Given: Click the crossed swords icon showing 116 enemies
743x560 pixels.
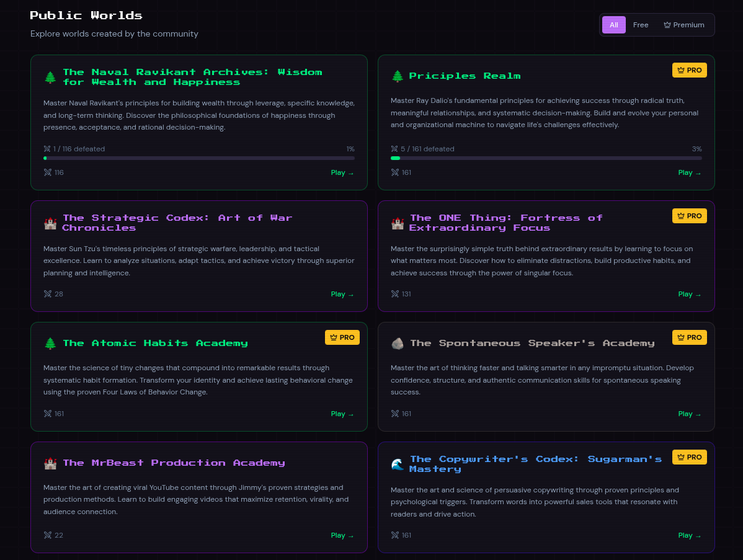Looking at the screenshot, I should 48,172.
